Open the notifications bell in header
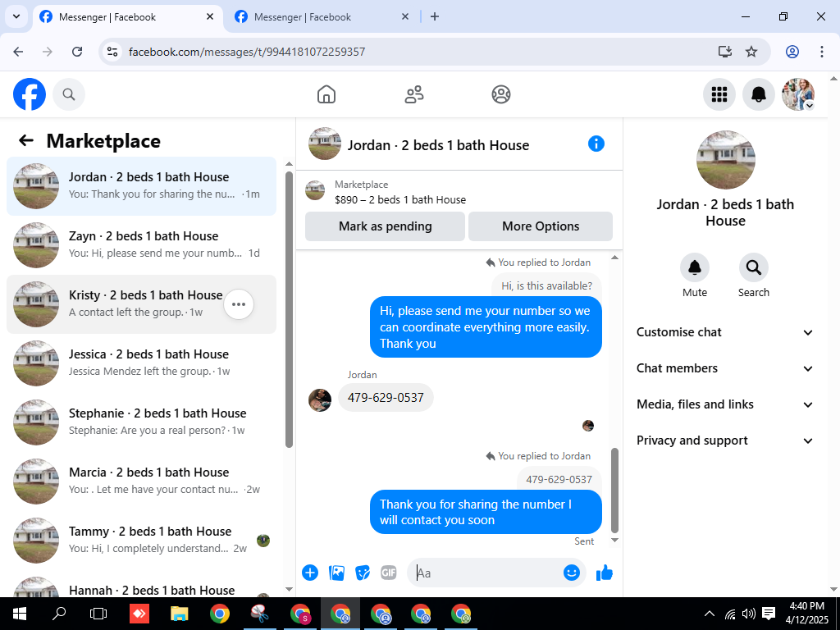840x630 pixels. [x=758, y=94]
